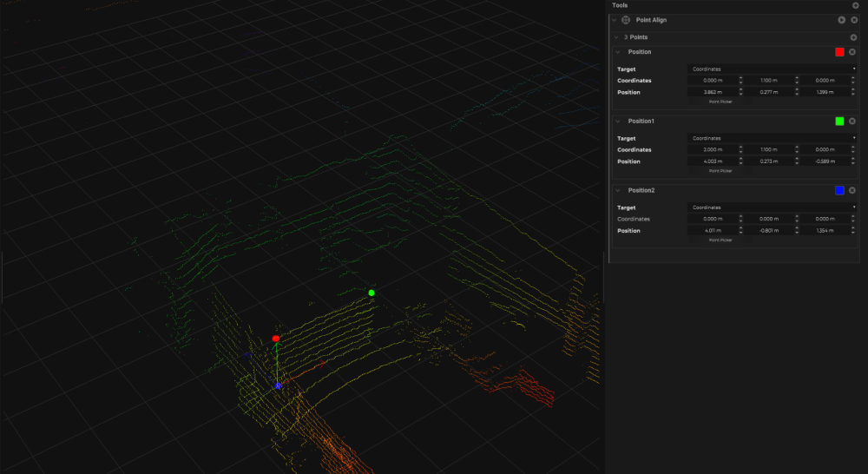Delete the Position1 point
This screenshot has height=474, width=868.
tap(852, 122)
